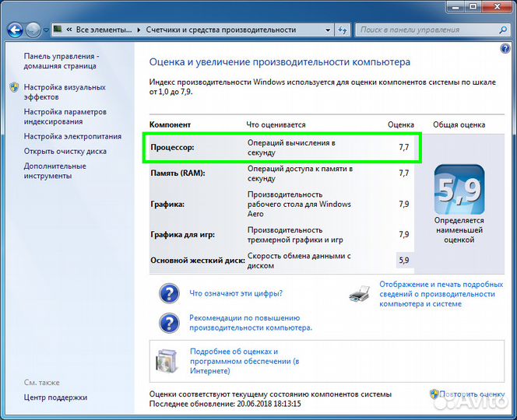
Task: Select the "Все элементы..." breadcrumb
Action: (x=104, y=30)
